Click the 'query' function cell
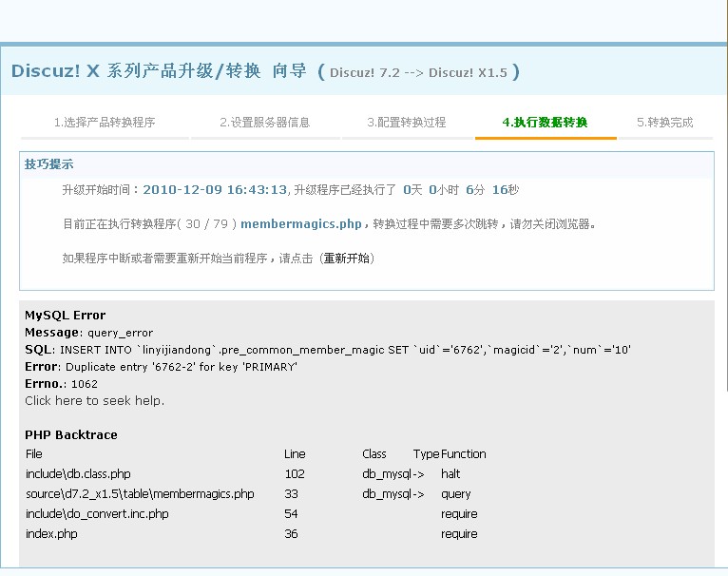 point(456,494)
